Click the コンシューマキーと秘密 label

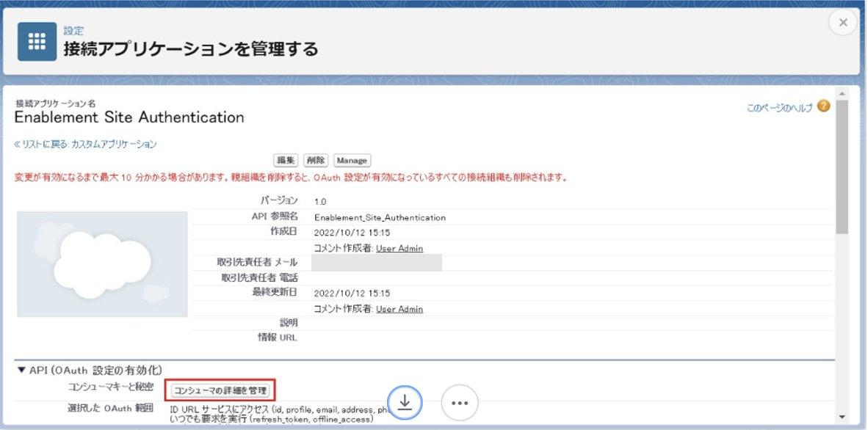point(111,387)
